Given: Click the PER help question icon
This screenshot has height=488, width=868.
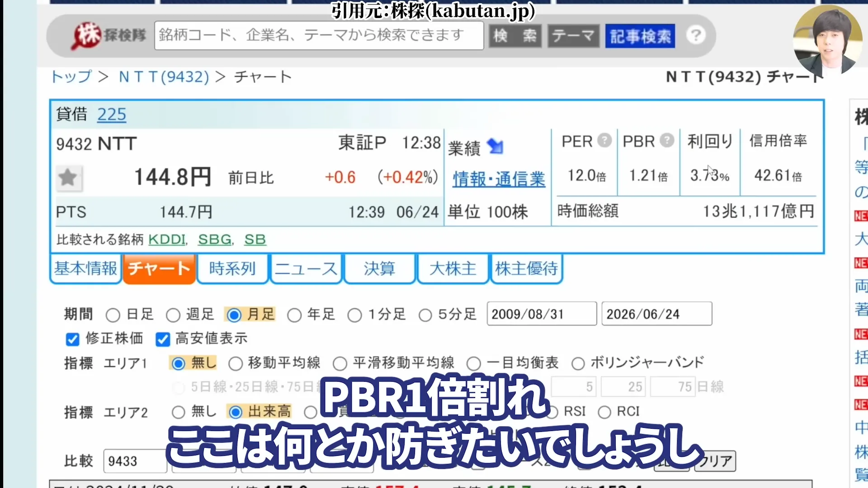Looking at the screenshot, I should (604, 141).
